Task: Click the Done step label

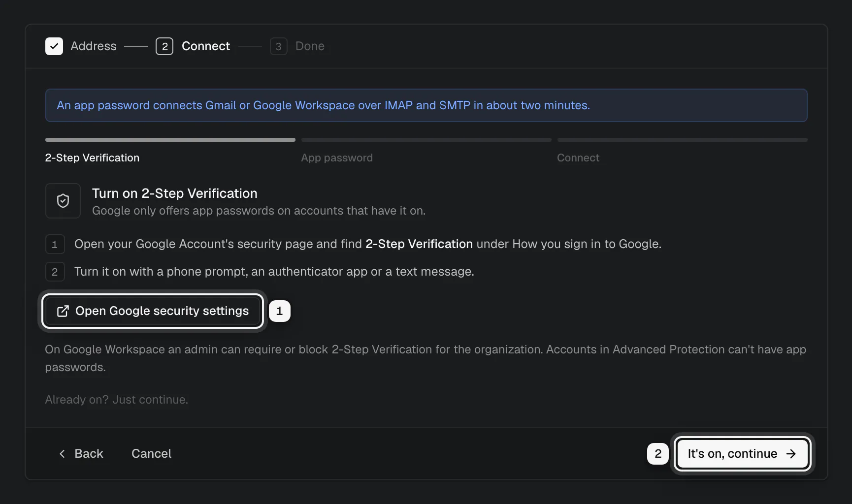Action: click(x=310, y=46)
